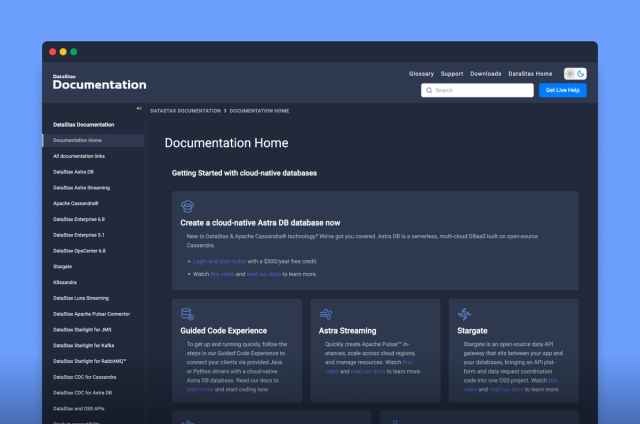This screenshot has height=424, width=640.
Task: Open DataStax Apache Pulsar Connector in sidebar
Action: click(x=91, y=314)
